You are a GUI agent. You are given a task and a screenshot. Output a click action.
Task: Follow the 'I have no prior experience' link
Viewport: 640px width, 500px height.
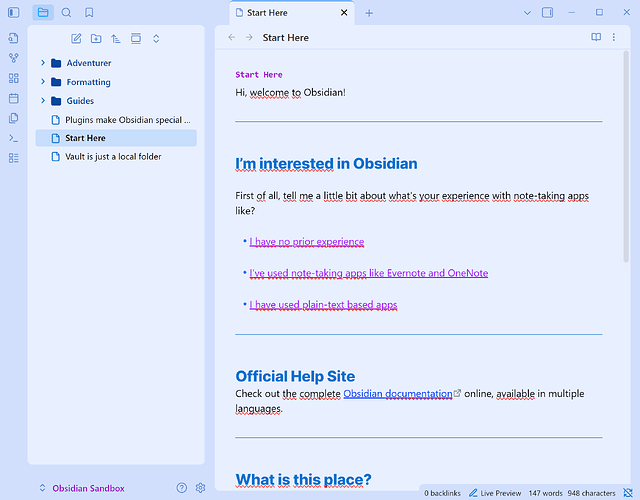[x=307, y=242]
